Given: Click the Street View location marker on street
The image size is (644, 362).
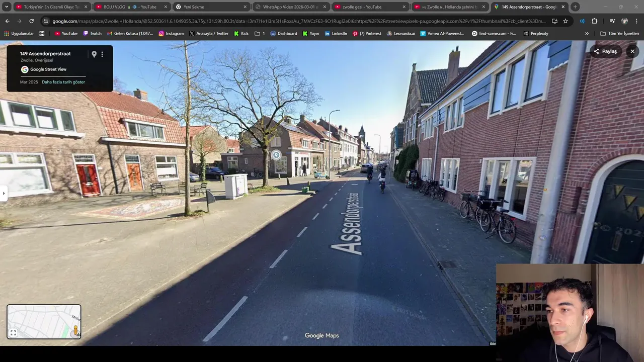Looking at the screenshot, I should [276, 155].
